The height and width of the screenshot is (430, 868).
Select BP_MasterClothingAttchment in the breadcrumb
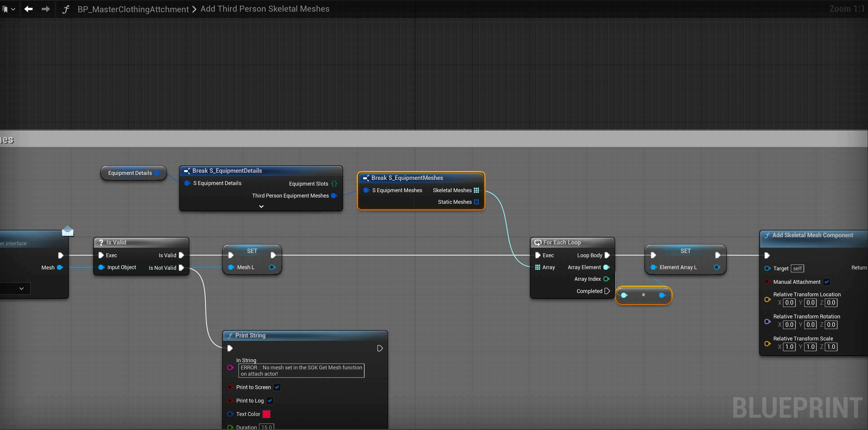133,9
